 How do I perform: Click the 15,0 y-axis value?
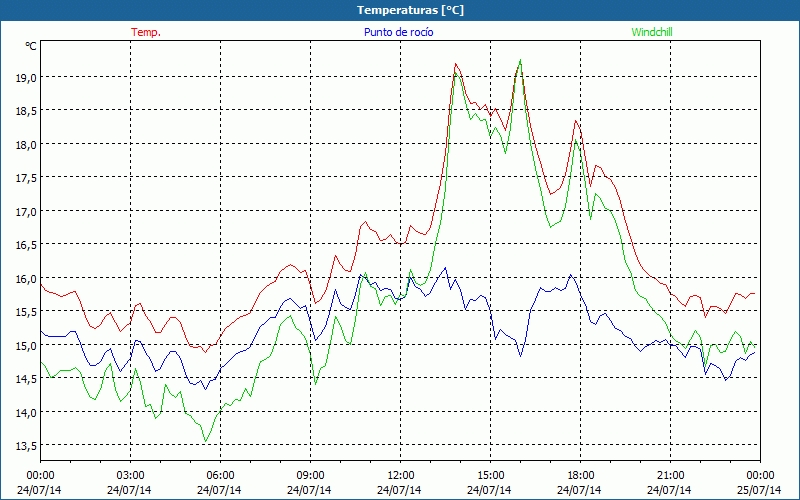coord(27,345)
